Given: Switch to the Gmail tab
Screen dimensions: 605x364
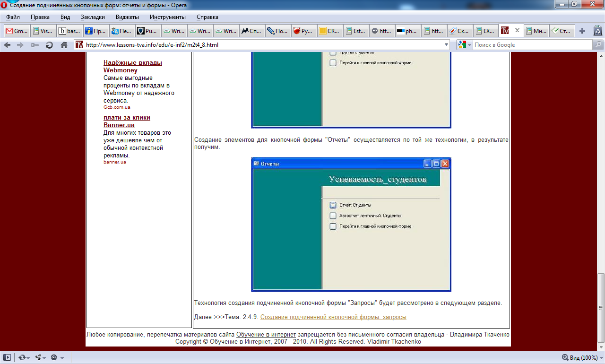Looking at the screenshot, I should tap(17, 31).
